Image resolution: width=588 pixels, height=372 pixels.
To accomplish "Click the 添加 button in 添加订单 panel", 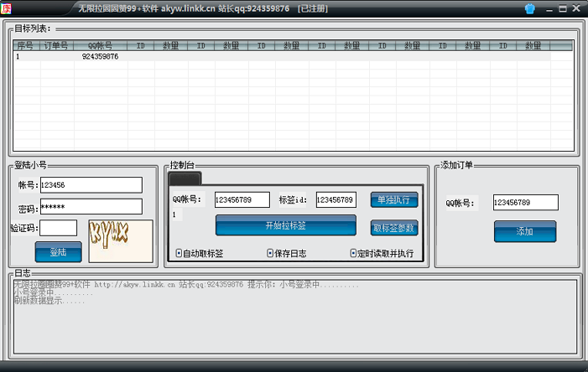I will (x=525, y=231).
